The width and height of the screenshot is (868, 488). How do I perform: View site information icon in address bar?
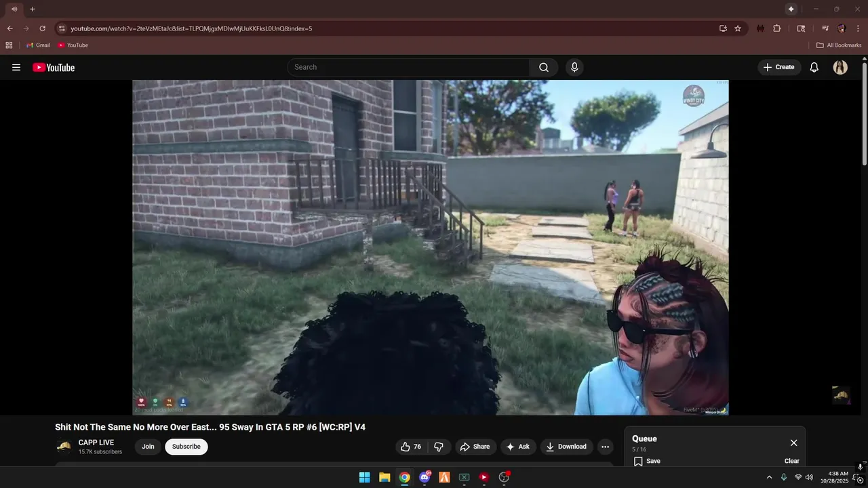(62, 28)
